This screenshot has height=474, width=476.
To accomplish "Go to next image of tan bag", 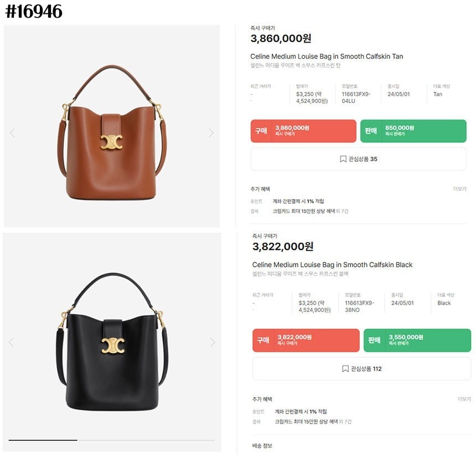I will [x=211, y=133].
